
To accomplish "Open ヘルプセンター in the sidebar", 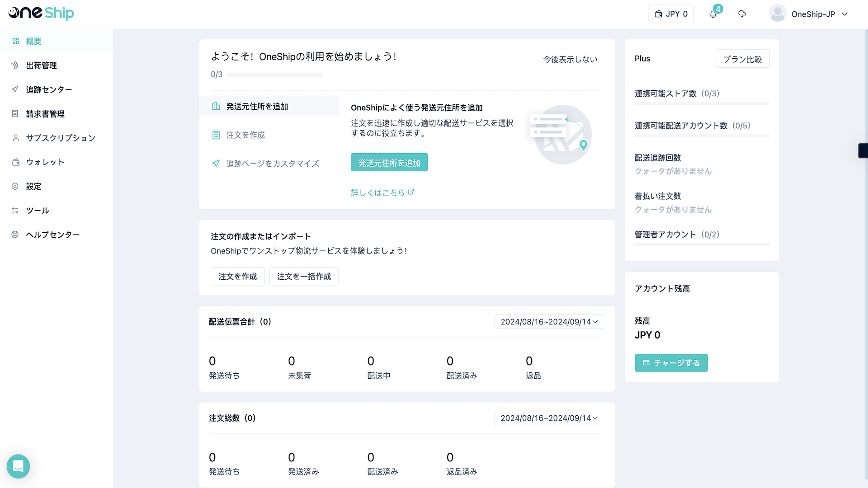I will [x=52, y=235].
